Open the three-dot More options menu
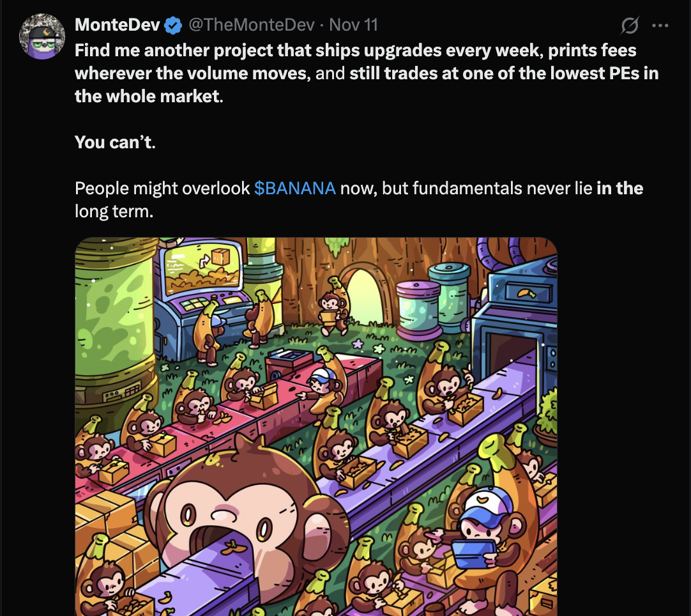This screenshot has width=691, height=616. (x=660, y=26)
